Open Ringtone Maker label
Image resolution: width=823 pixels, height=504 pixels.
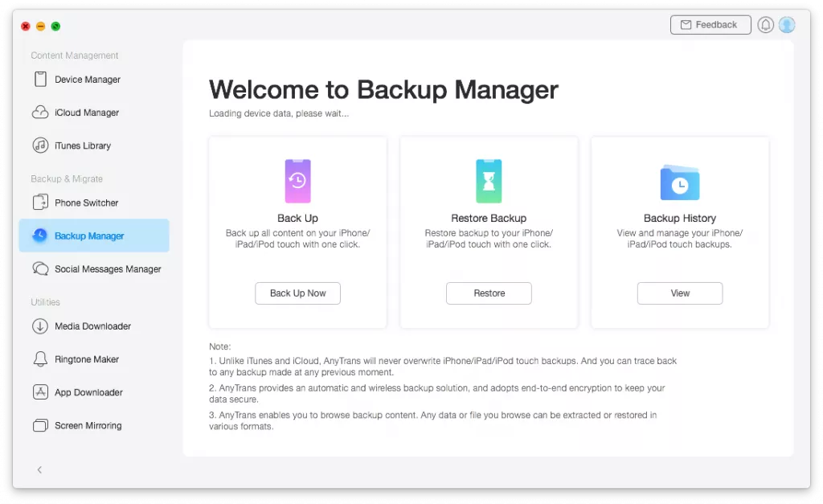click(87, 359)
